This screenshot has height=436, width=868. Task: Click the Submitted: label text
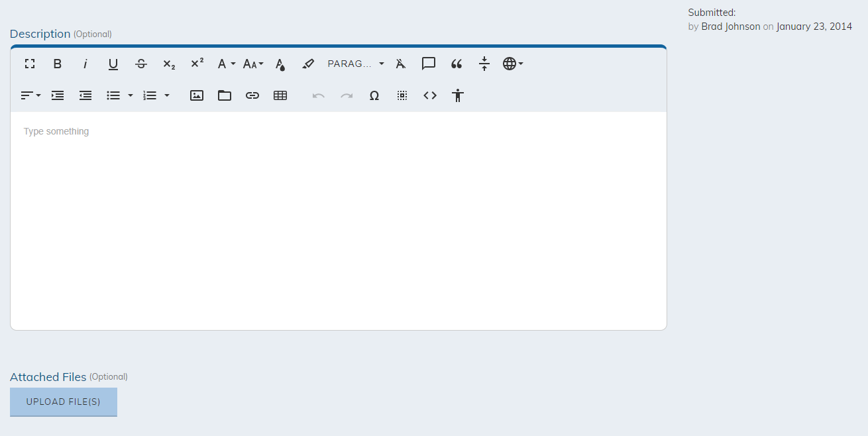coord(712,13)
